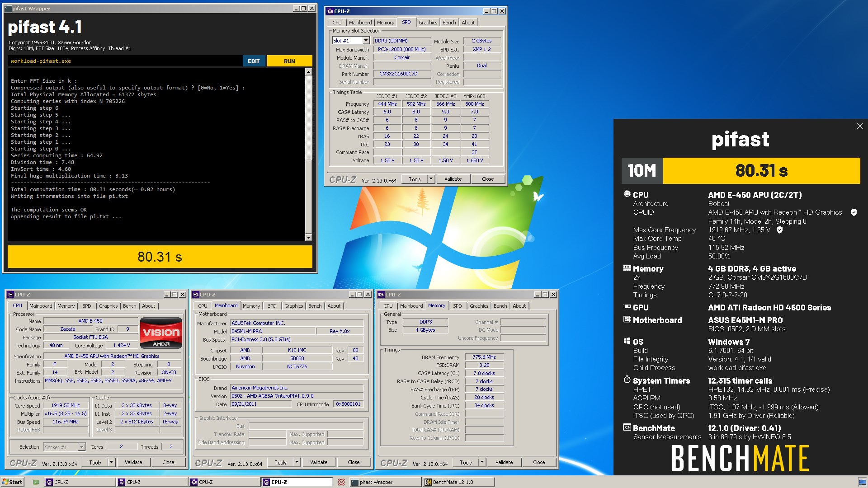Click the XMP-1600 column header in Timings Table

coord(474,96)
